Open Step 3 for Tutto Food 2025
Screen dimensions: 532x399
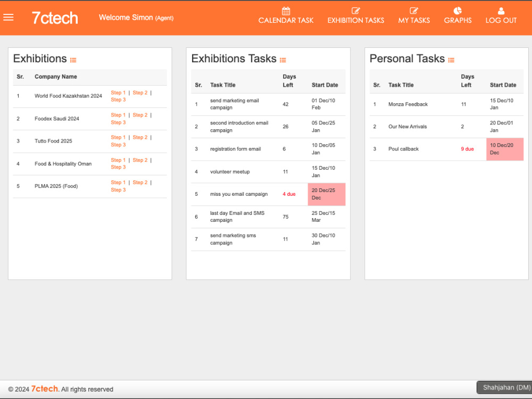point(118,145)
